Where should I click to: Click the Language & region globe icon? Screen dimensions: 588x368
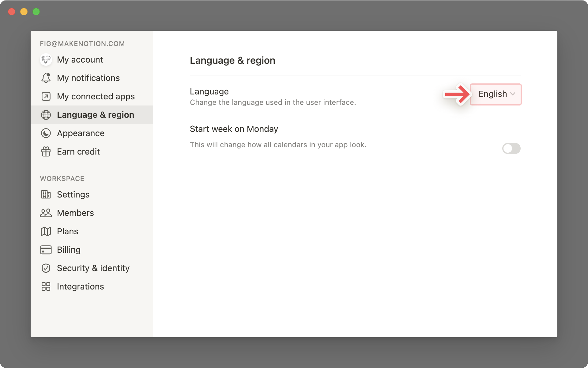coord(45,114)
